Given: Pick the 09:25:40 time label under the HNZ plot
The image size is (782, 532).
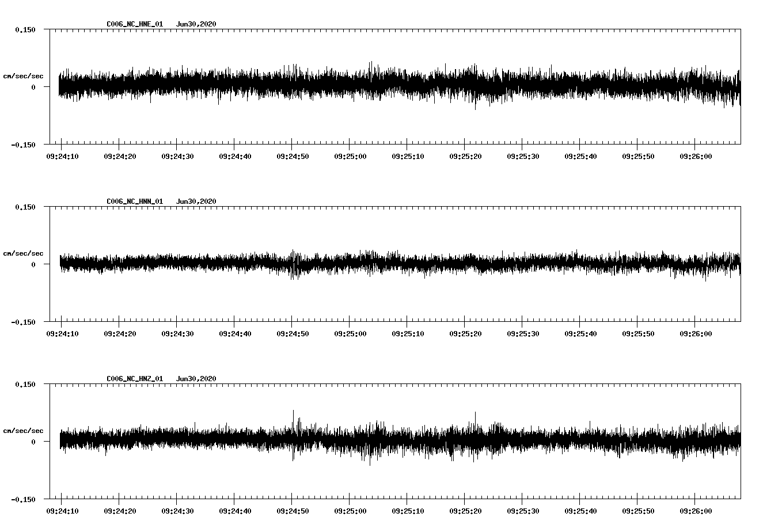Looking at the screenshot, I should point(580,511).
